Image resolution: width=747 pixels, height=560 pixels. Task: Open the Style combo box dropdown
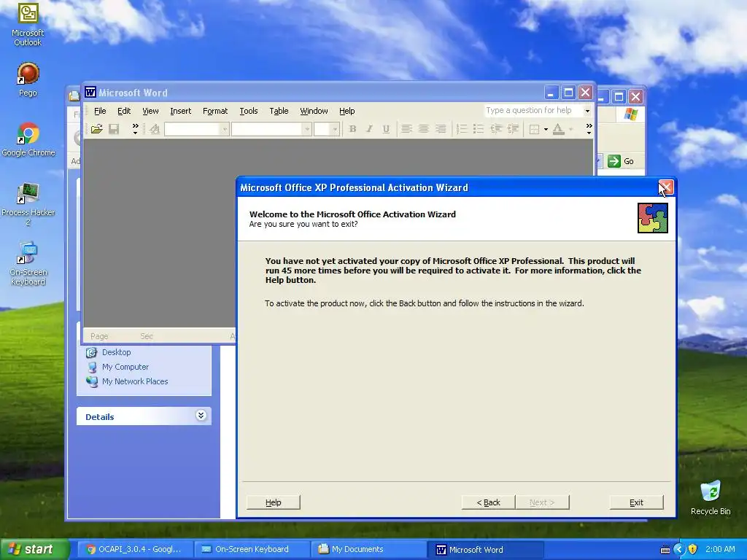tap(224, 129)
